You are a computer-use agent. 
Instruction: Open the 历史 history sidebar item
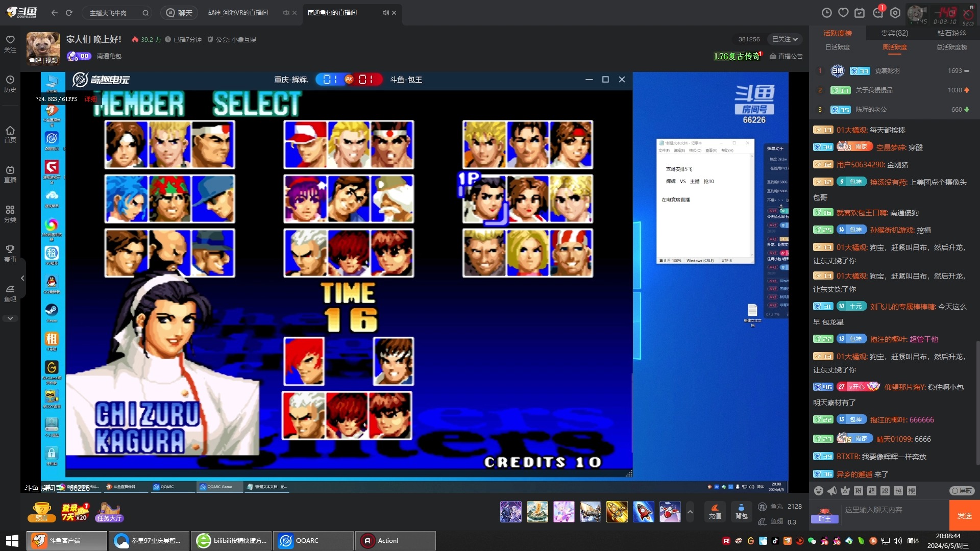pyautogui.click(x=10, y=84)
